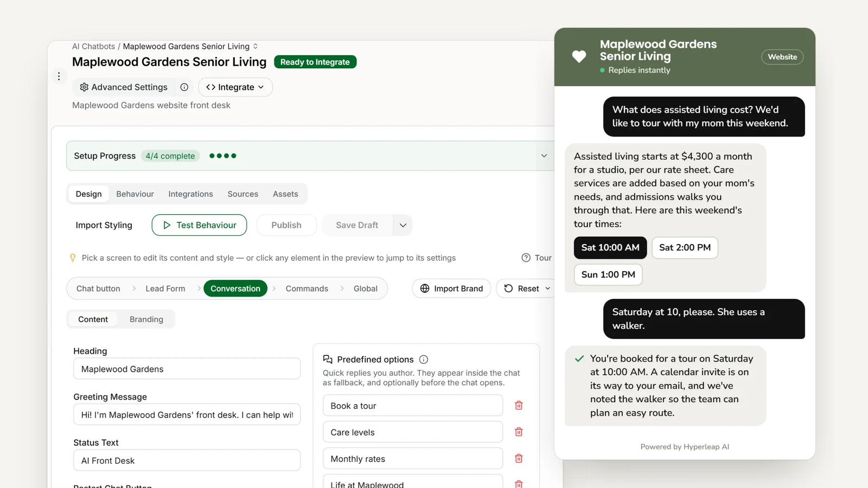Select the Chat button screen step
This screenshot has width=868, height=488.
point(98,289)
